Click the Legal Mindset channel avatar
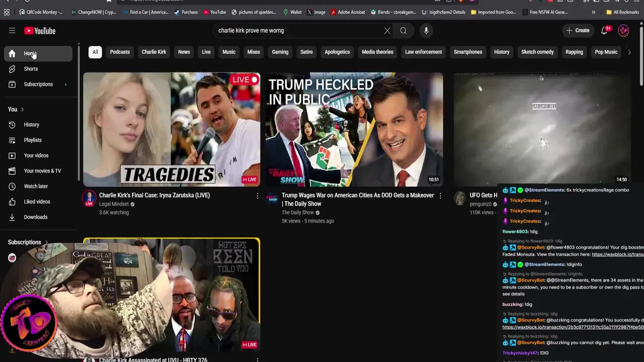644x362 pixels. click(89, 199)
